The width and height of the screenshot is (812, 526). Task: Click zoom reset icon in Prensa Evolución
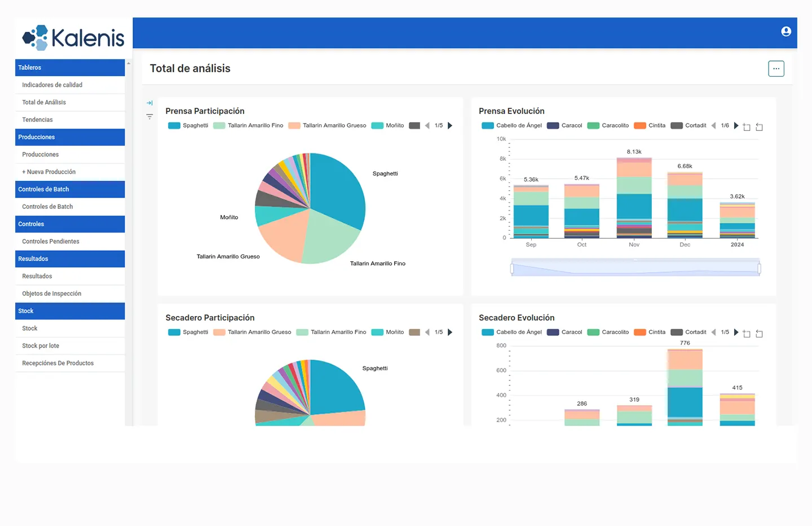pos(759,127)
